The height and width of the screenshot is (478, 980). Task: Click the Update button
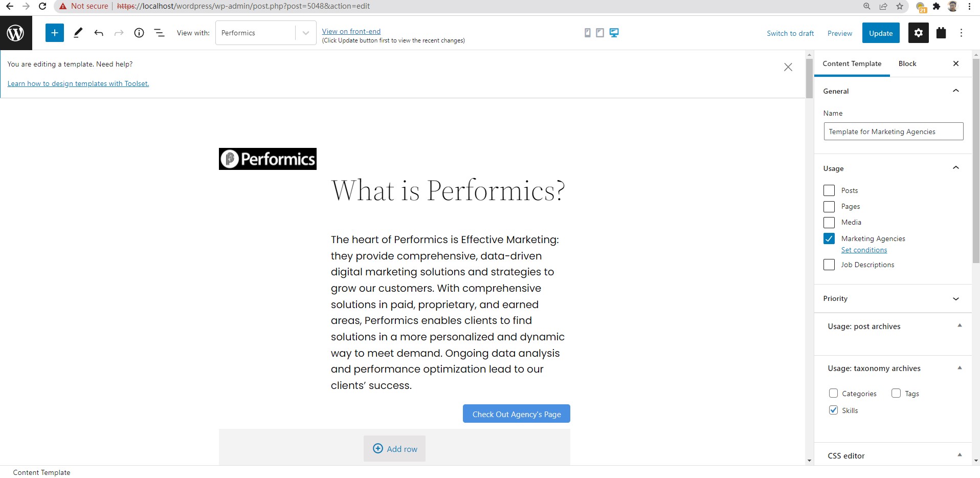coord(881,33)
